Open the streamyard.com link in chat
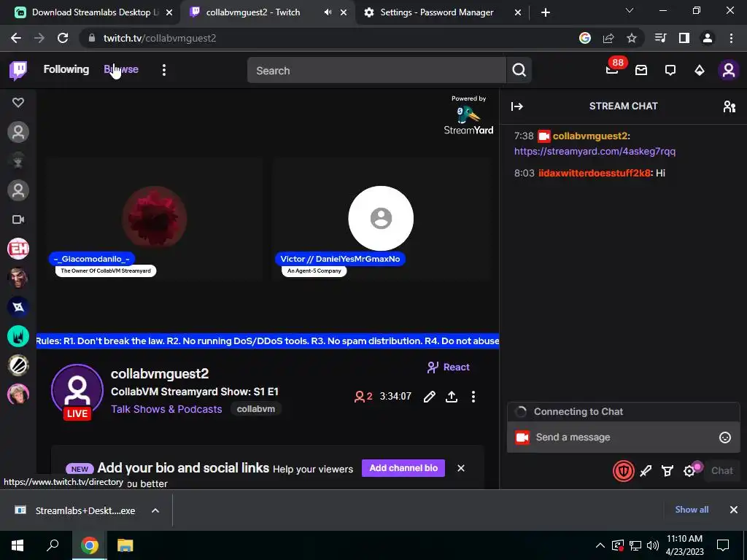This screenshot has height=560, width=747. tap(595, 152)
